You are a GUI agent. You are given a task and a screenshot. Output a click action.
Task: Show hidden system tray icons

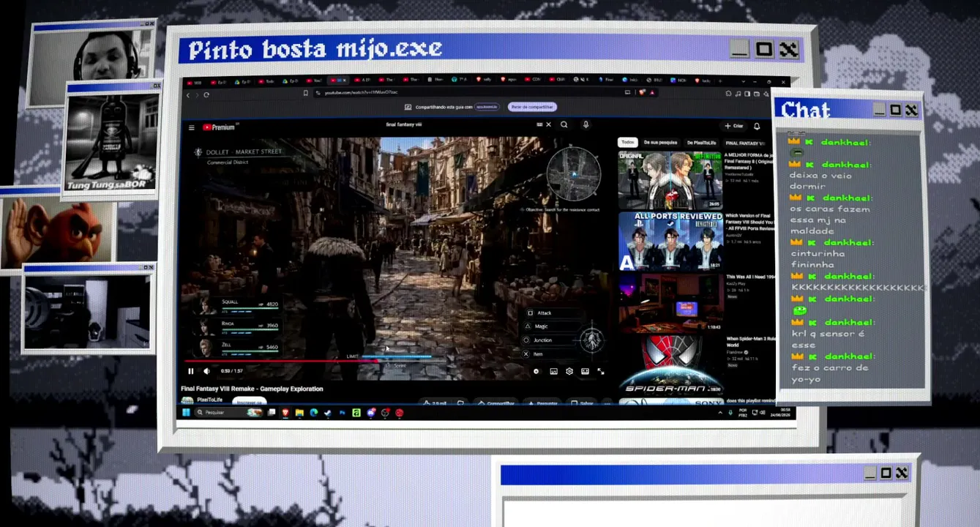coord(719,413)
